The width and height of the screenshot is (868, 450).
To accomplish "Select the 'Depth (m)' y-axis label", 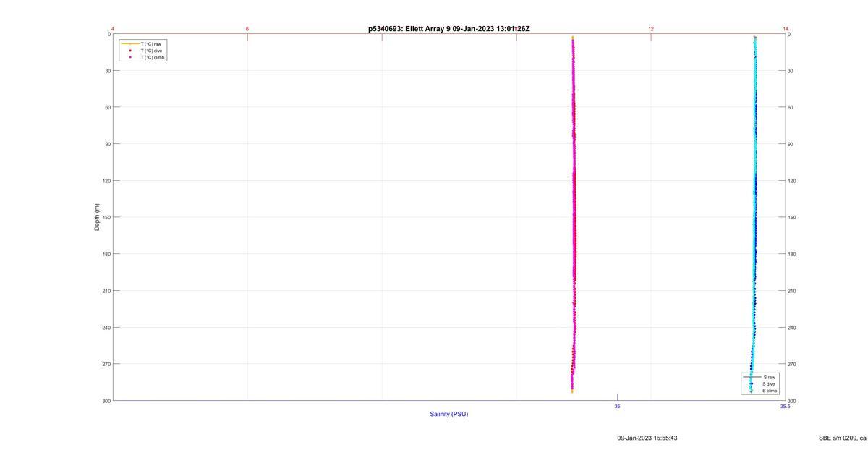I will pyautogui.click(x=97, y=217).
